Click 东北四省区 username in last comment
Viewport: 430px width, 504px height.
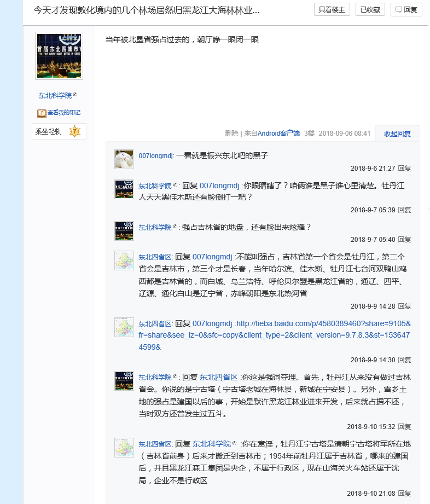pos(155,444)
